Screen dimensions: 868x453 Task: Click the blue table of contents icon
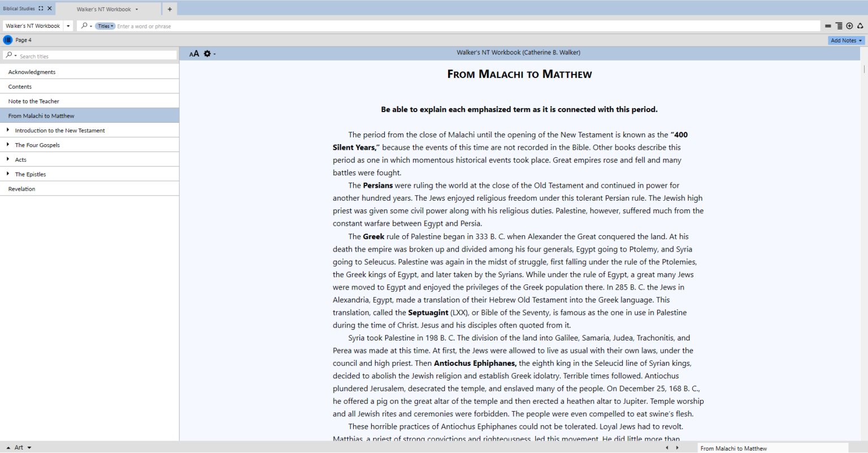coord(7,40)
